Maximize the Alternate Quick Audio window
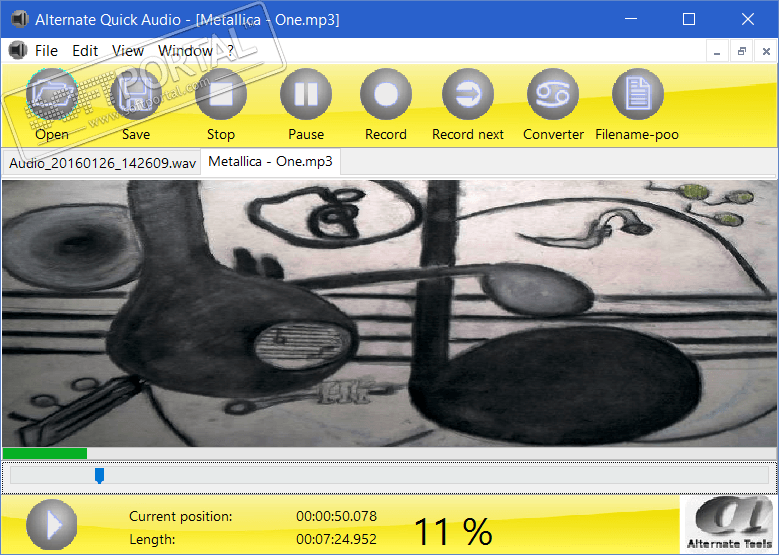The height and width of the screenshot is (555, 779). click(689, 19)
